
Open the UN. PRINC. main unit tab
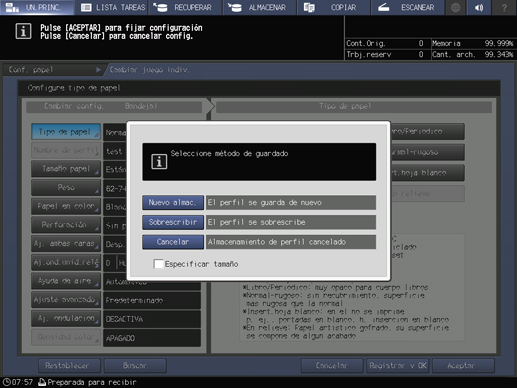tap(37, 7)
